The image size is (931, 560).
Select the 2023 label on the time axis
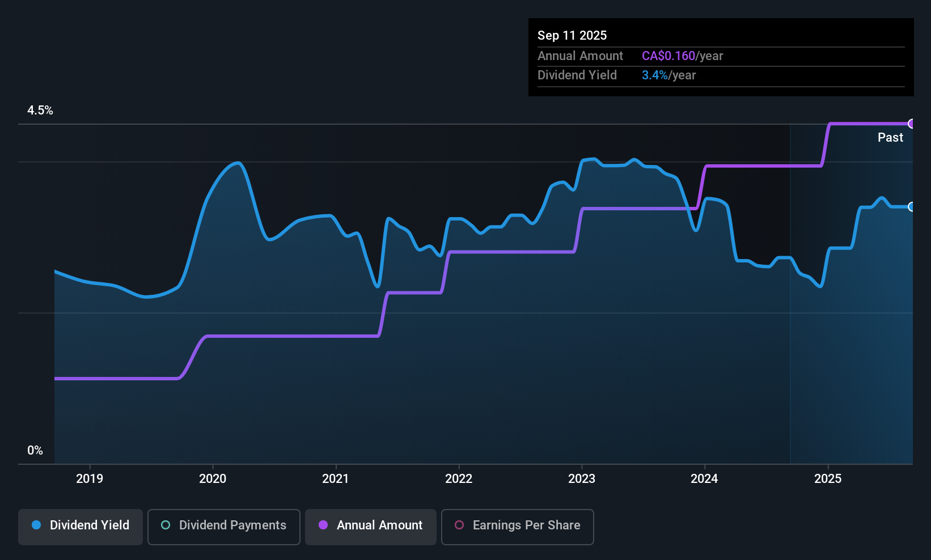pyautogui.click(x=582, y=478)
